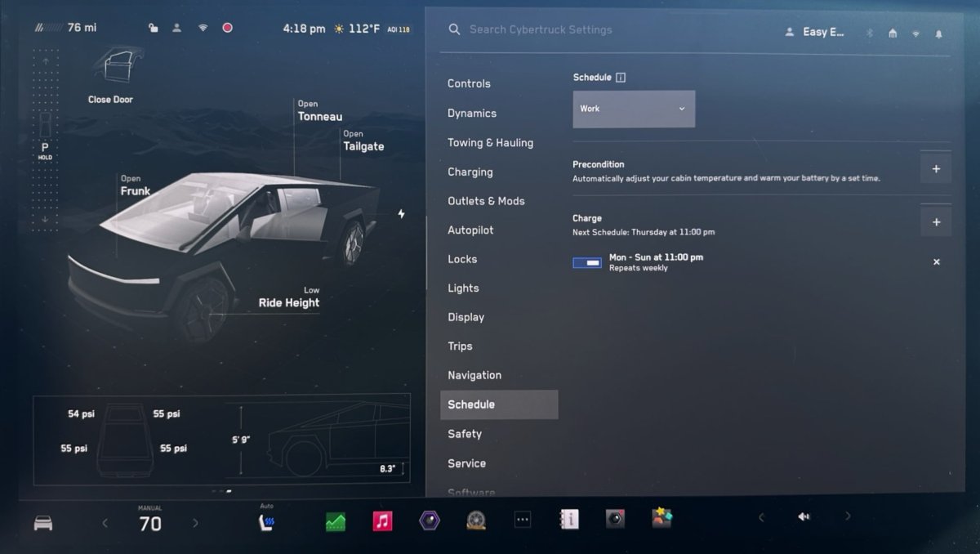The height and width of the screenshot is (554, 980).
Task: Open Towing & Hauling section
Action: click(x=490, y=142)
